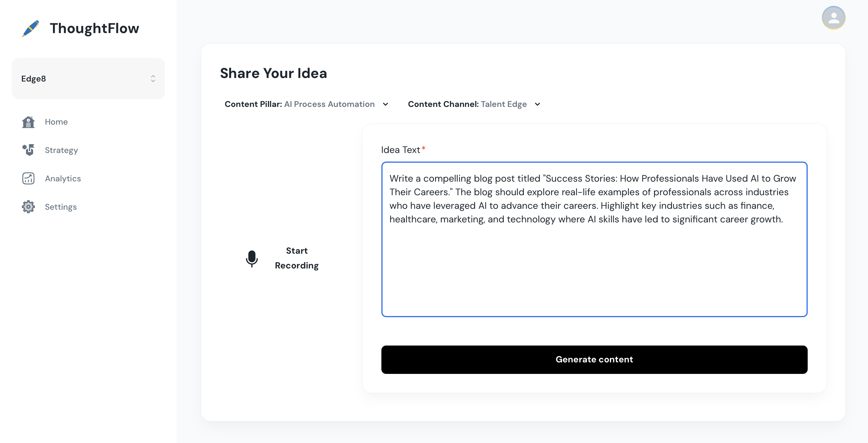868x443 pixels.
Task: Click the Strategy sidebar icon
Action: tap(28, 150)
